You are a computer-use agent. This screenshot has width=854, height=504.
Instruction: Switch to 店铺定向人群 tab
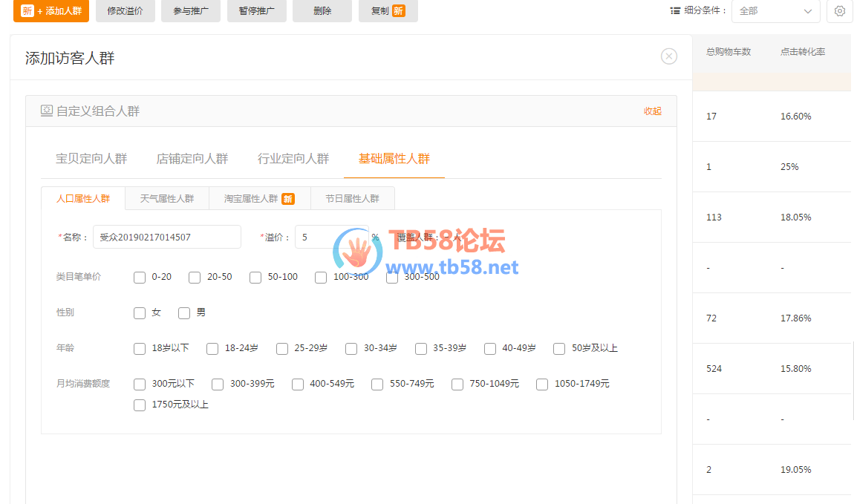point(192,159)
